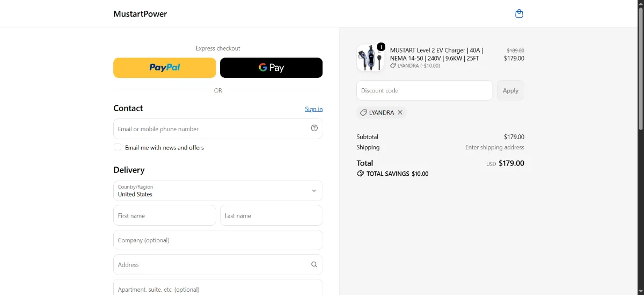Click the Enter shipping address text
Viewport: 644px width, 295px height.
click(495, 147)
